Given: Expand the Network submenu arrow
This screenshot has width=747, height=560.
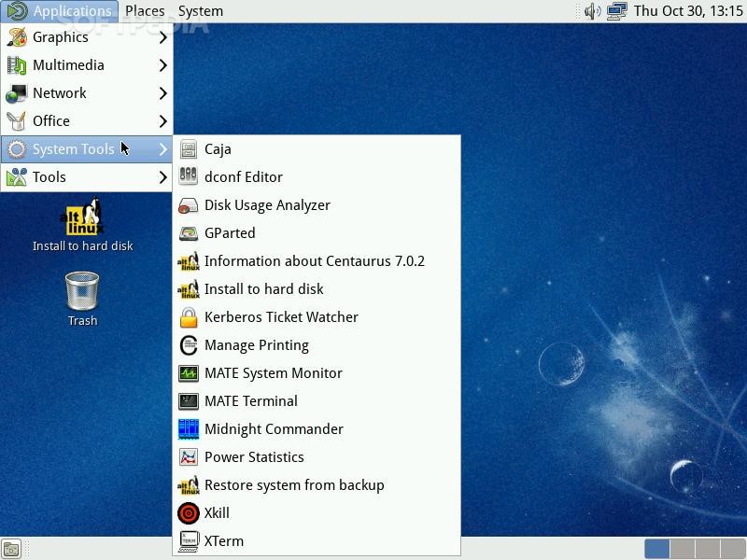Looking at the screenshot, I should (162, 93).
